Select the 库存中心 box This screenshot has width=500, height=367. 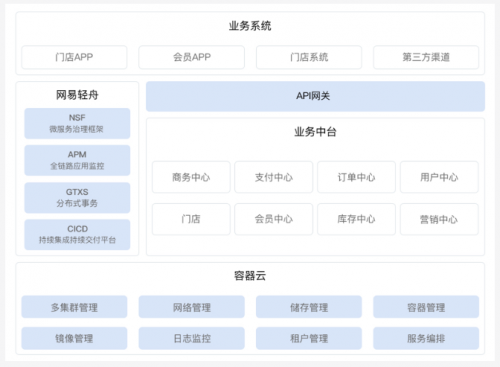click(x=356, y=219)
